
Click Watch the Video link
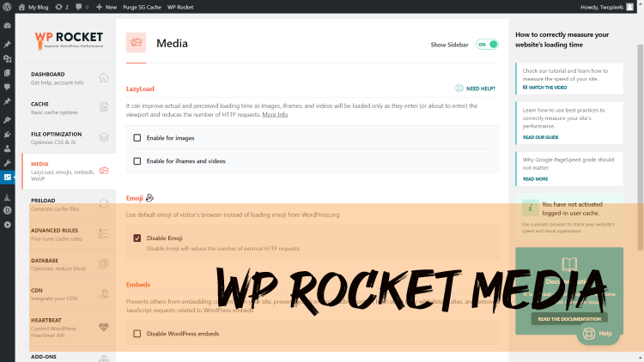coord(544,87)
